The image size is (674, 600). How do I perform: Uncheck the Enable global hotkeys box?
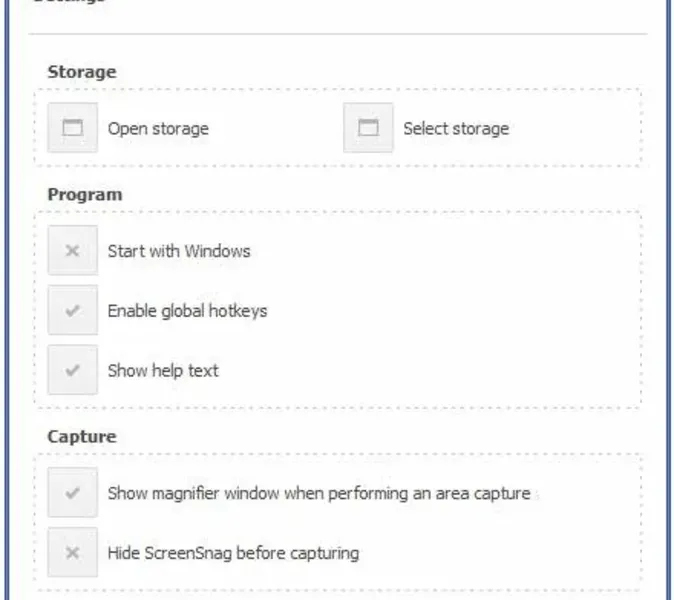(x=72, y=310)
